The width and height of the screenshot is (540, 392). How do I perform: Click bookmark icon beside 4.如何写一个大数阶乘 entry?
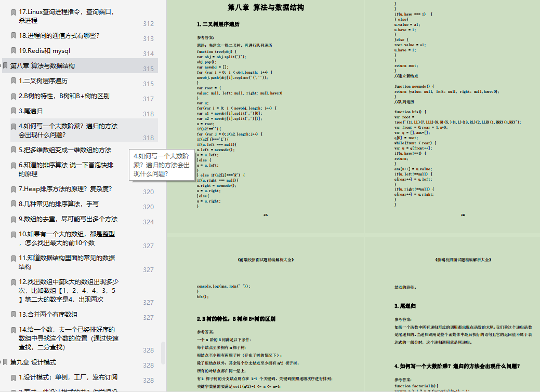14,127
